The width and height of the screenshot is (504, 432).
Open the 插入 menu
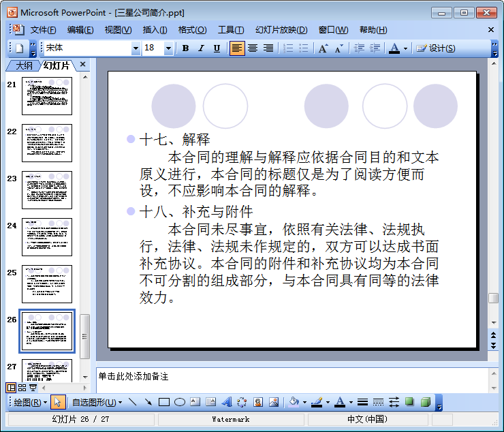[x=155, y=30]
